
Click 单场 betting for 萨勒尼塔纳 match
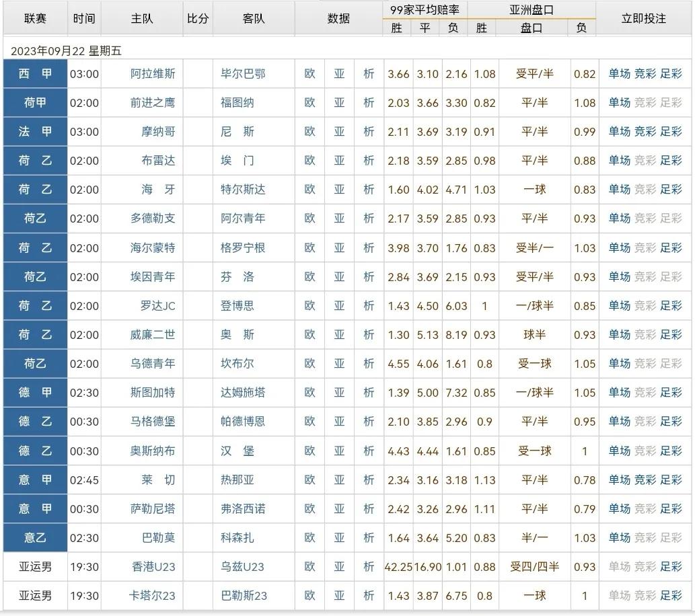(618, 508)
